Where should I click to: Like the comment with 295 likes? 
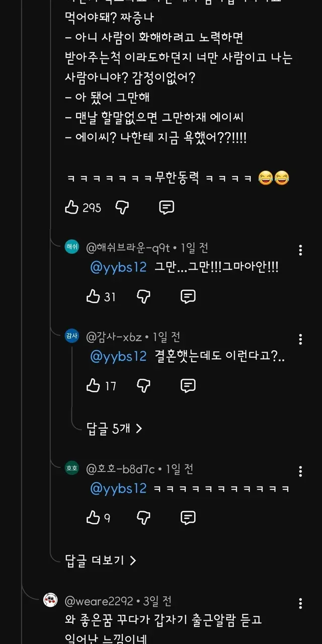pyautogui.click(x=72, y=207)
